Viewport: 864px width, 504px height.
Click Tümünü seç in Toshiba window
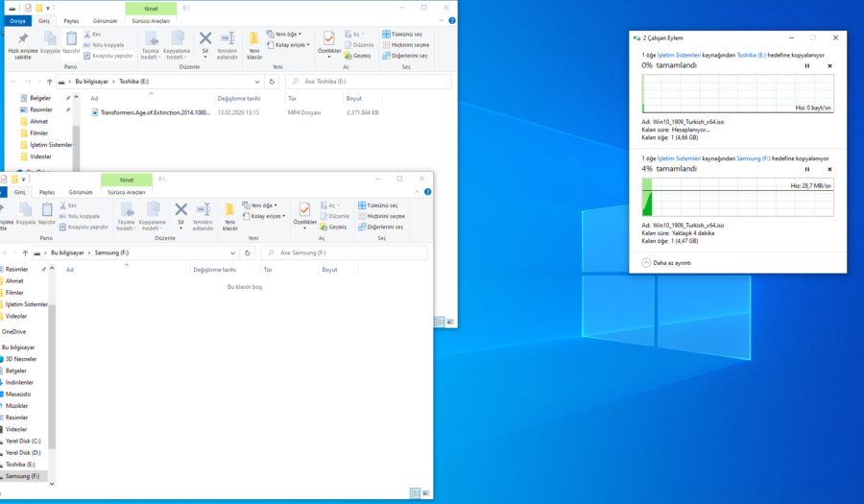point(402,35)
